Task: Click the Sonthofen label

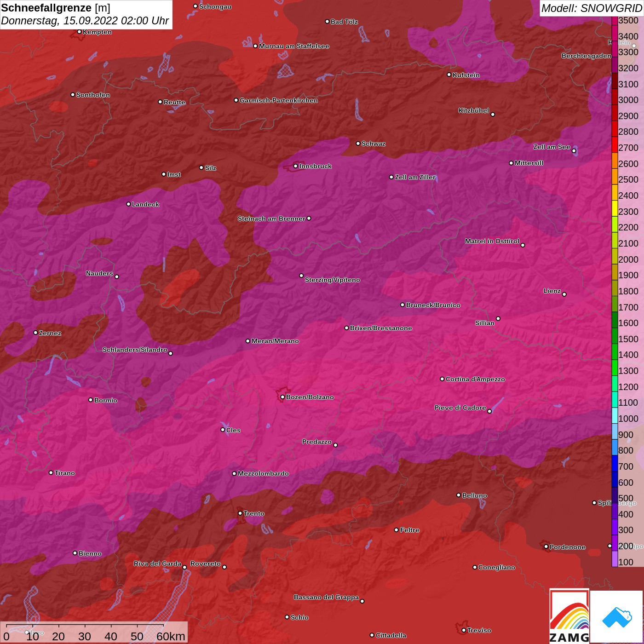Action: (93, 95)
